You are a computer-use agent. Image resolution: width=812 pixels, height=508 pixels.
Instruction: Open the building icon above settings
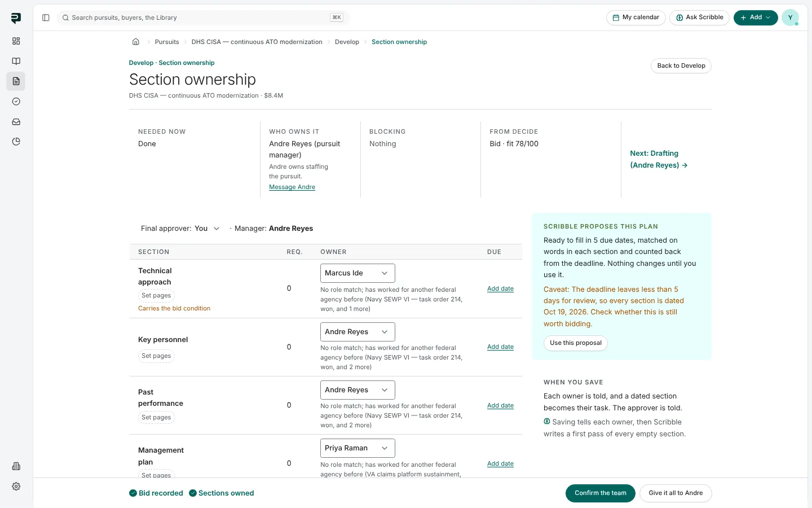pyautogui.click(x=16, y=466)
